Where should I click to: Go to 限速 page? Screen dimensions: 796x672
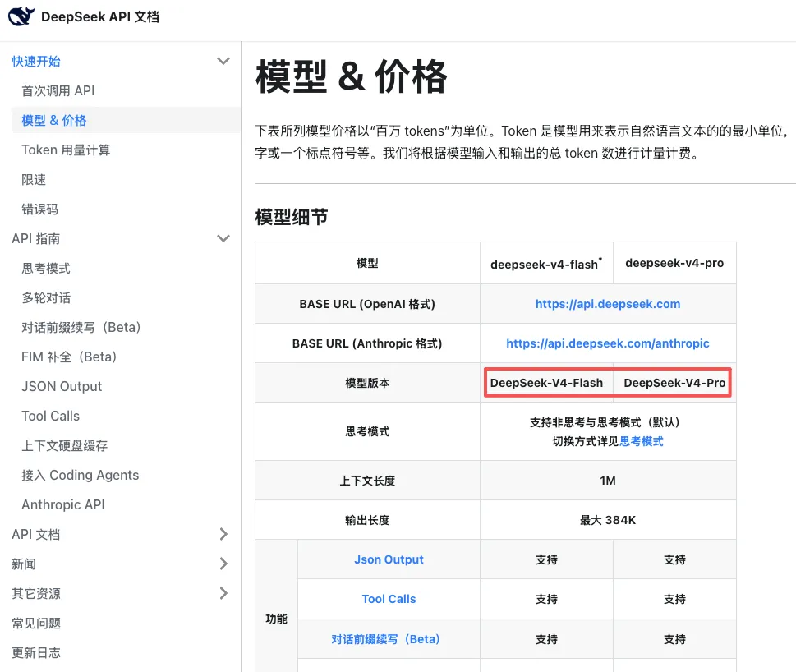[34, 180]
